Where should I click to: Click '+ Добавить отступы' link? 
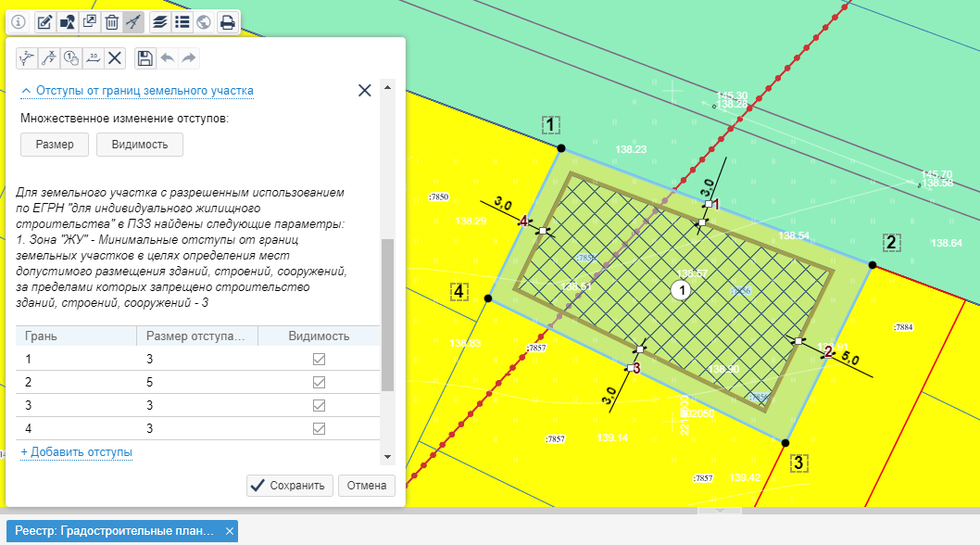pyautogui.click(x=76, y=452)
